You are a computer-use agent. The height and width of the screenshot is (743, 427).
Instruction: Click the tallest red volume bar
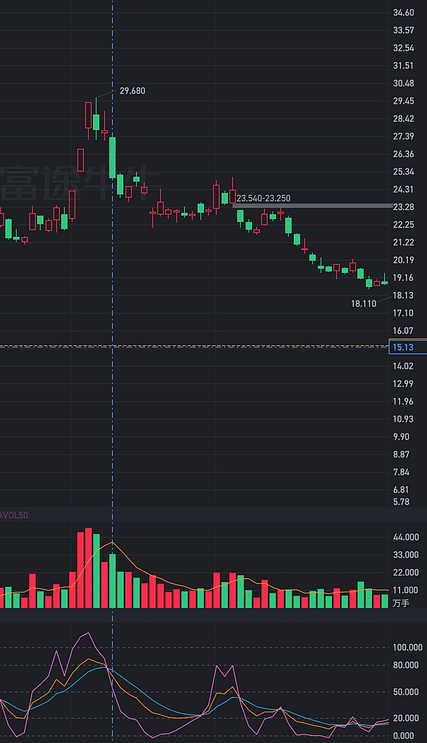click(x=88, y=568)
